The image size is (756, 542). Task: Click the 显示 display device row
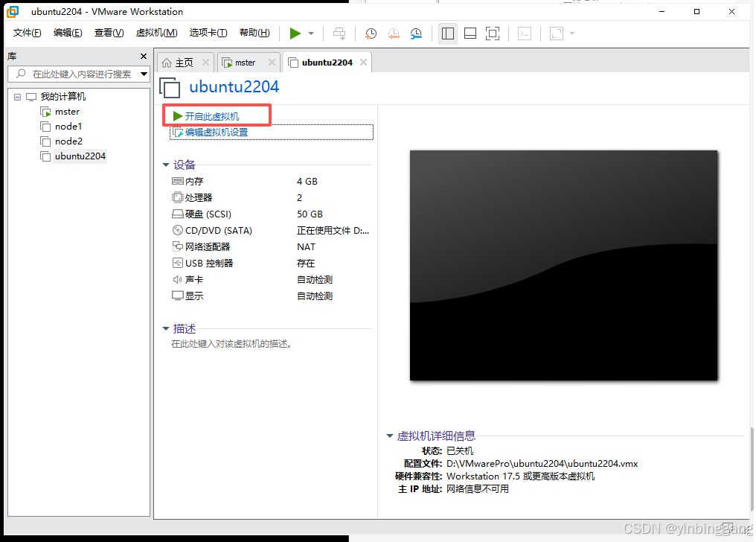click(x=270, y=296)
